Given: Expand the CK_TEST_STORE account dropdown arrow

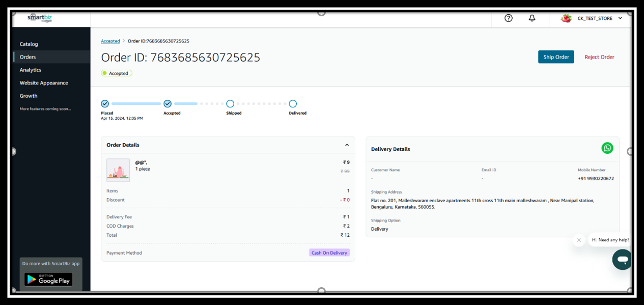Looking at the screenshot, I should [620, 18].
